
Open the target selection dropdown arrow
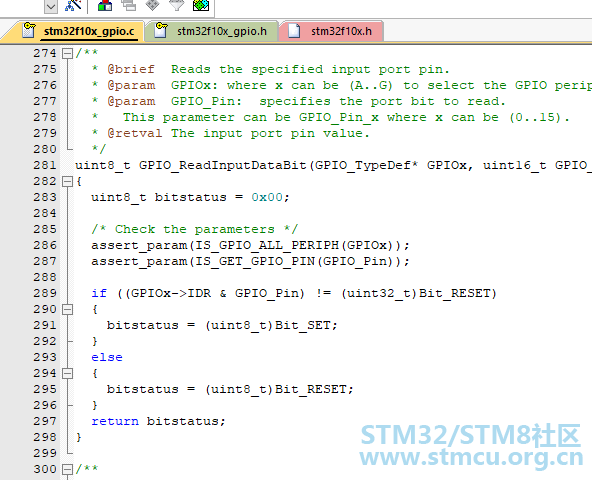coord(51,6)
